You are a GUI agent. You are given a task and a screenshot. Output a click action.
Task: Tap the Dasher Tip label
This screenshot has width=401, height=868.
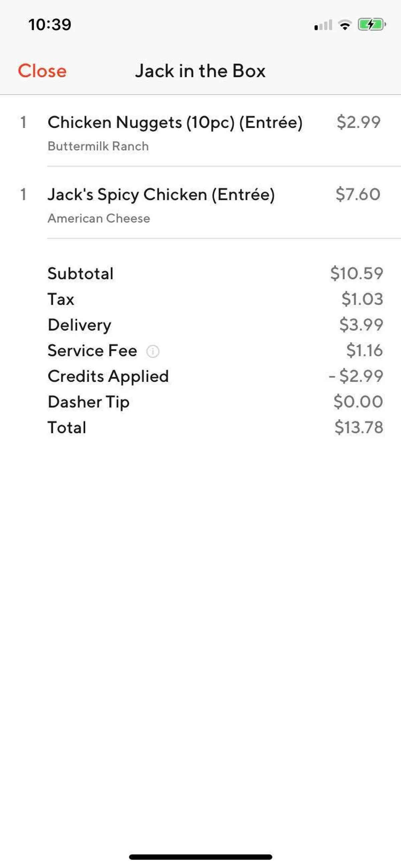[x=89, y=402]
